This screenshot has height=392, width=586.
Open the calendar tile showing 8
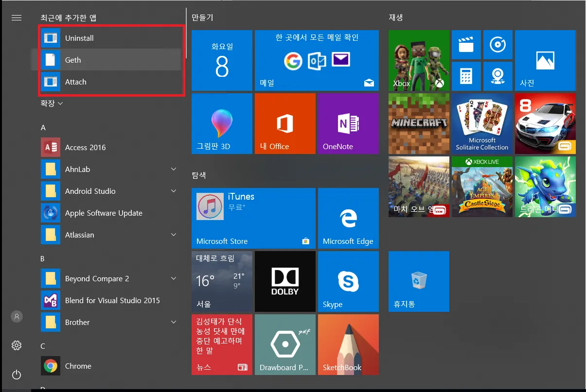tap(222, 60)
